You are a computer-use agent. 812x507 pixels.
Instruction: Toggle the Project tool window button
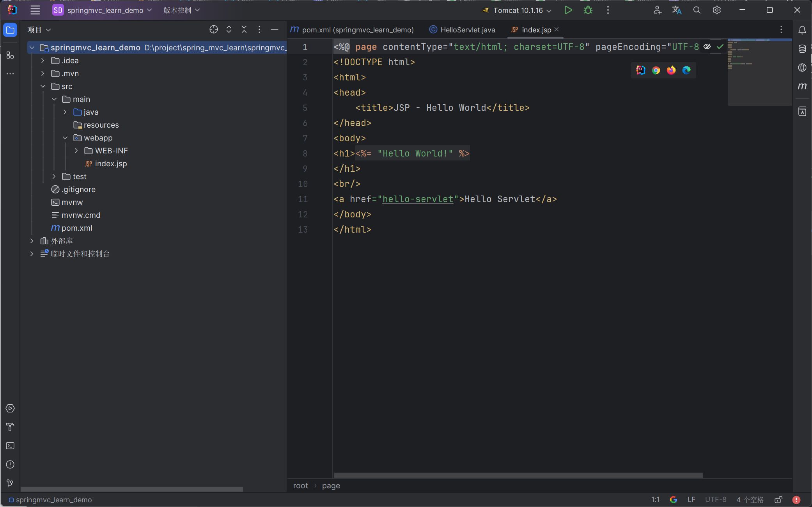click(10, 30)
